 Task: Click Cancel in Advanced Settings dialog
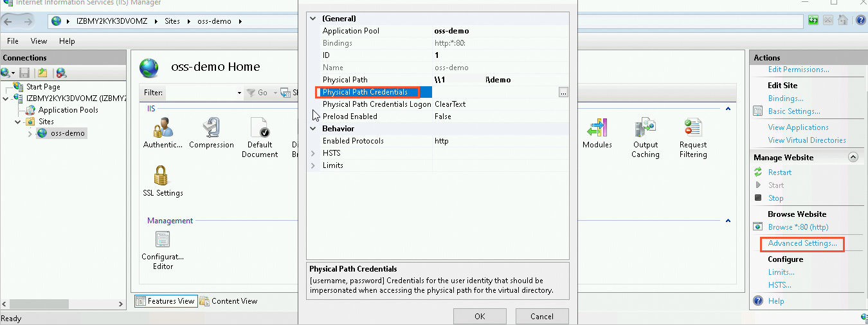click(542, 316)
